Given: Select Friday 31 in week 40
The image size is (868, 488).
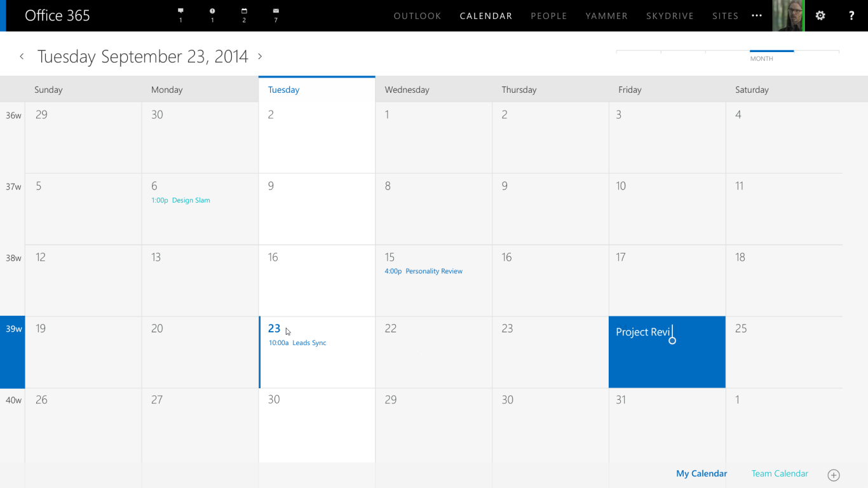Looking at the screenshot, I should [667, 425].
